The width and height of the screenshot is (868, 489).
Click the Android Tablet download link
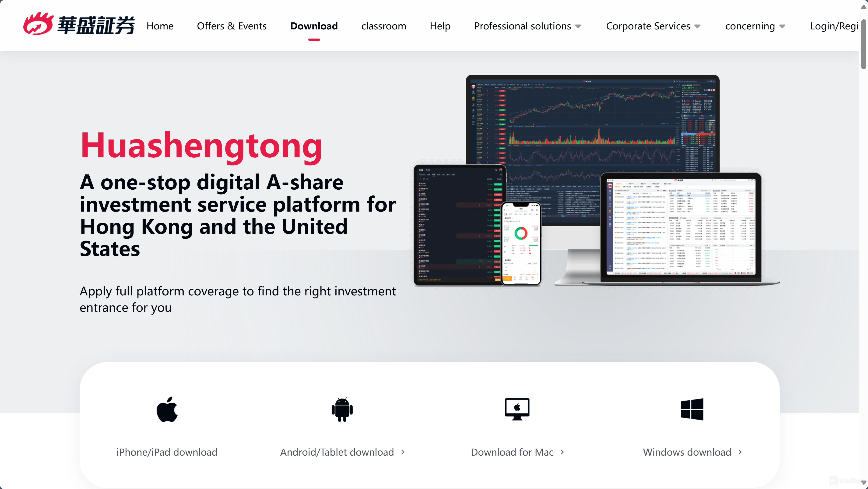coord(342,451)
